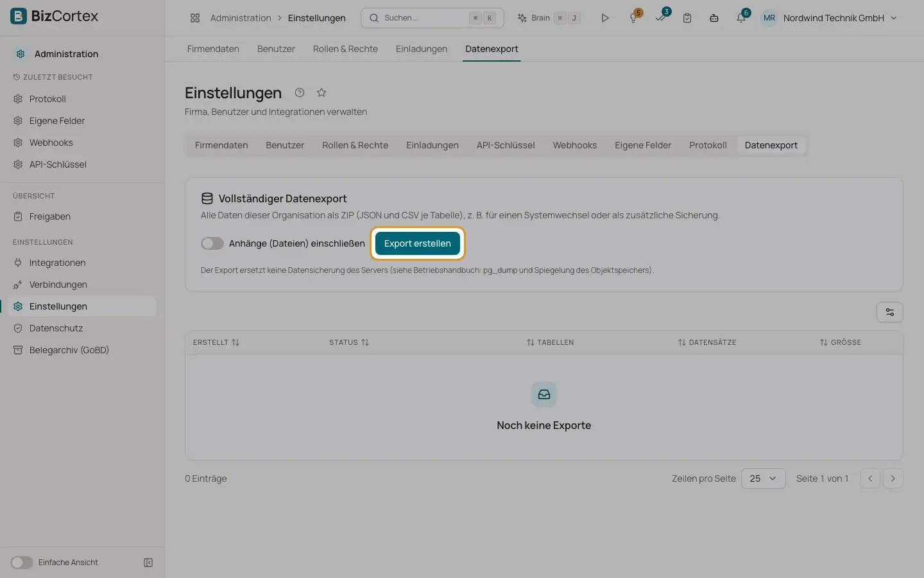Screen dimensions: 924x578
Task: Sort table by the TABELLEN column
Action: [x=550, y=342]
